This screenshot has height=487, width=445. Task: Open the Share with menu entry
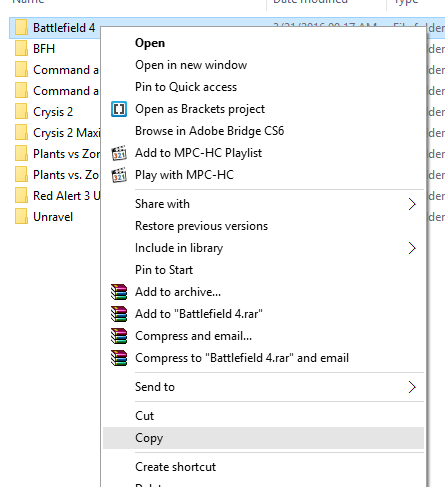[263, 204]
